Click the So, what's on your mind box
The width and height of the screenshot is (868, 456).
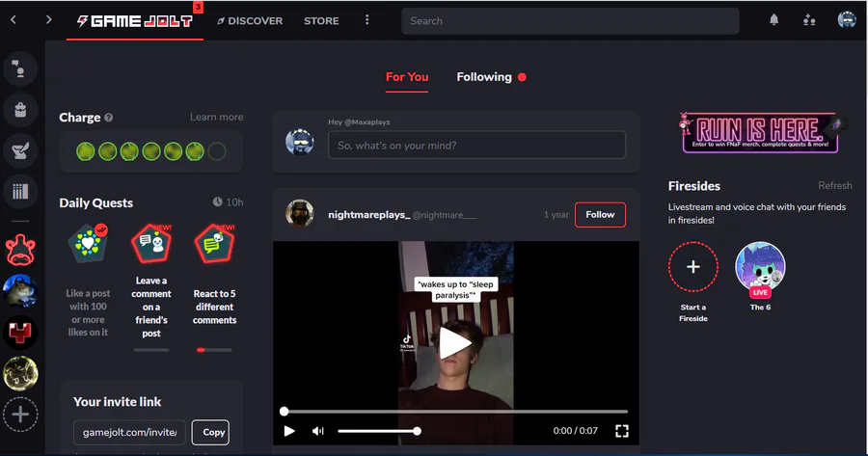pos(476,145)
